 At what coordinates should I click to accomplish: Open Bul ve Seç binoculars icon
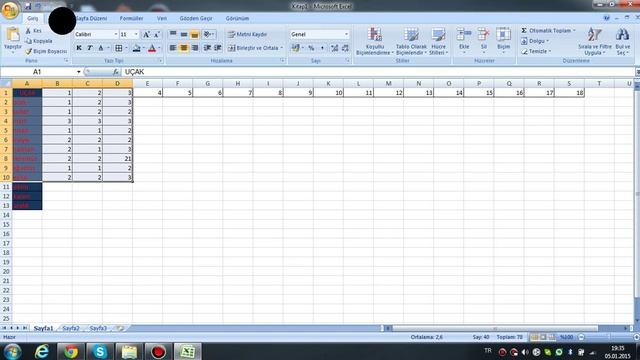pyautogui.click(x=622, y=34)
